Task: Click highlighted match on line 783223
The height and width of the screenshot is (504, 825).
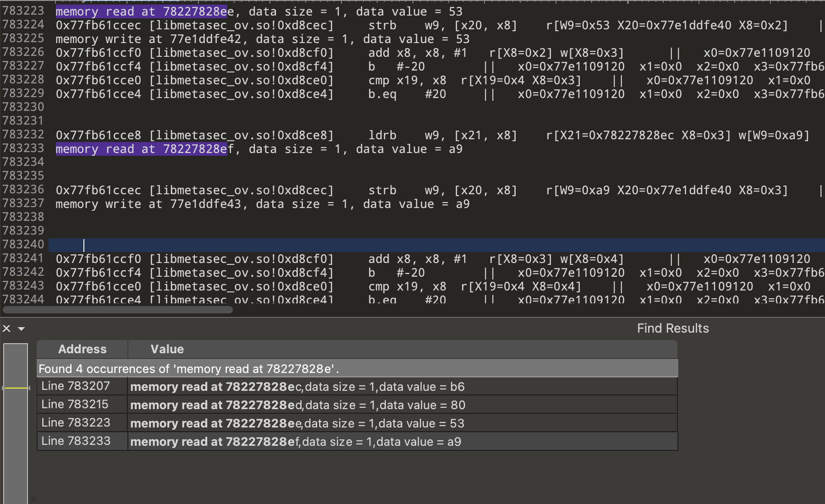Action: pyautogui.click(x=141, y=11)
